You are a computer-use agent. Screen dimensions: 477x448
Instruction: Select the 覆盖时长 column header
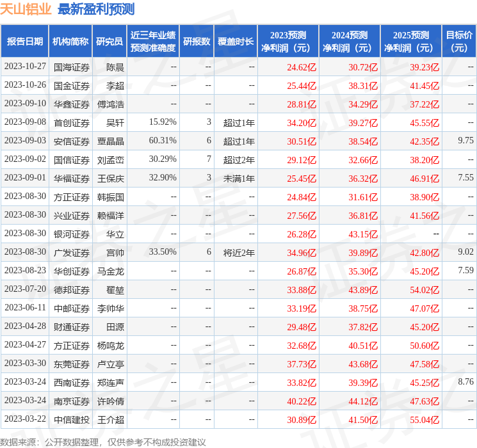236,42
